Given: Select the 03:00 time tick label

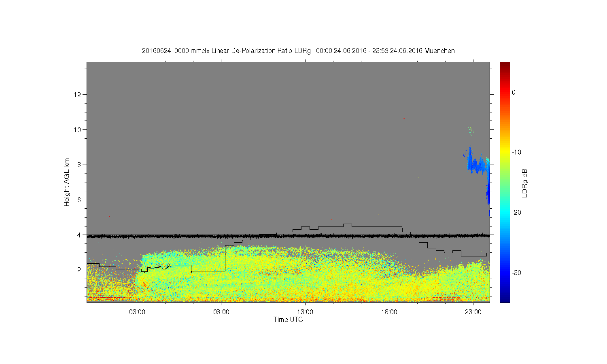Looking at the screenshot, I should [137, 312].
